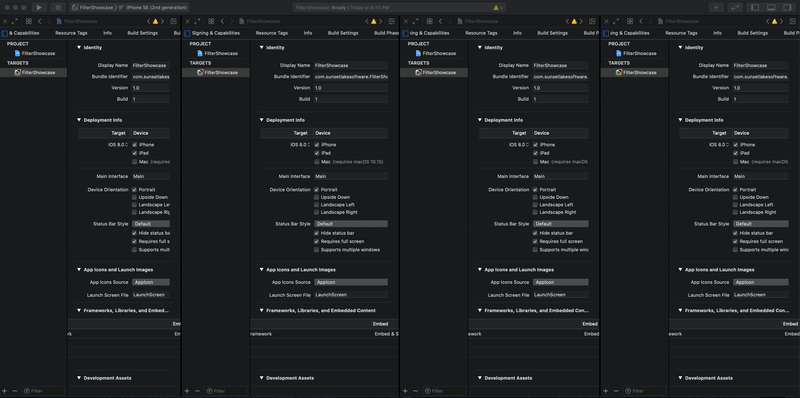800x398 pixels.
Task: Switch to Resource Tags tab in the leftmost pane
Action: point(71,33)
